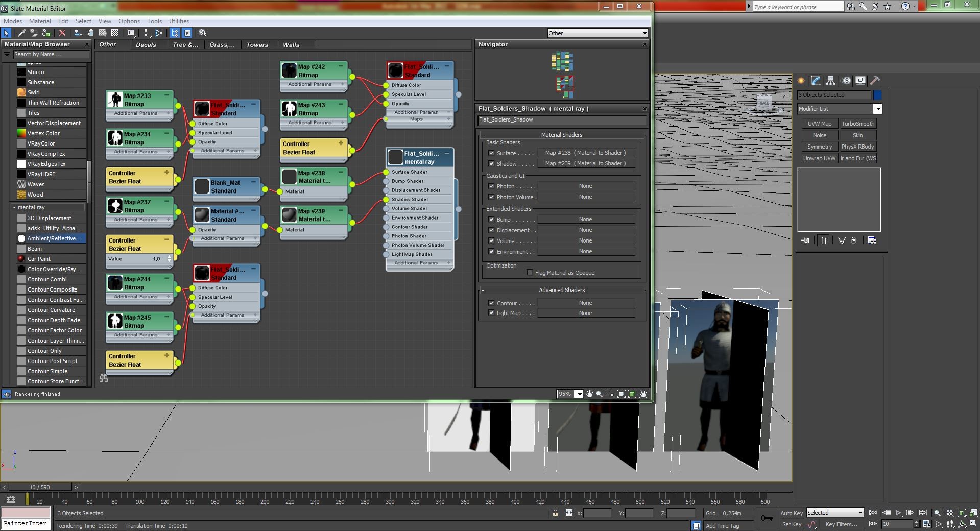
Task: Open the Display command panel tab
Action: (x=861, y=81)
